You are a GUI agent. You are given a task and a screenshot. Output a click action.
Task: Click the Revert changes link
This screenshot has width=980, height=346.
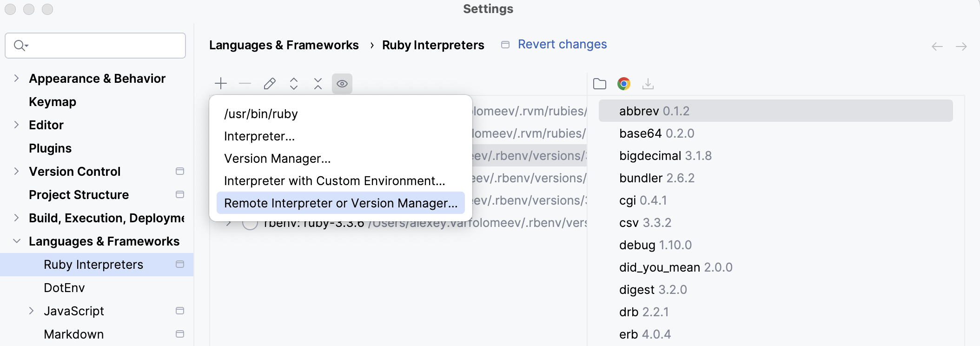point(562,45)
